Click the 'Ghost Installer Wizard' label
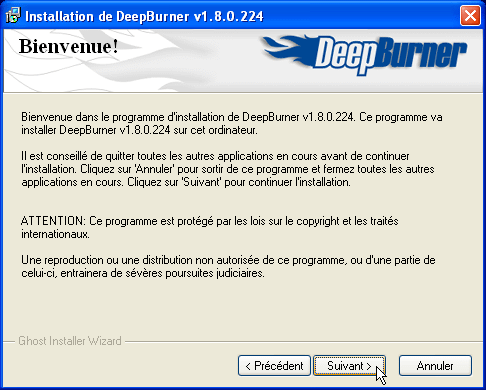486x390 pixels. 70,341
